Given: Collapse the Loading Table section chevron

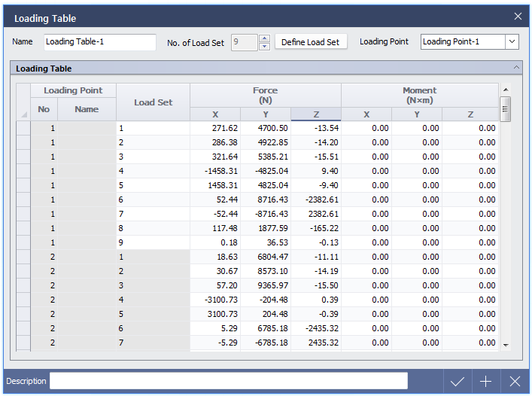Looking at the screenshot, I should [516, 68].
